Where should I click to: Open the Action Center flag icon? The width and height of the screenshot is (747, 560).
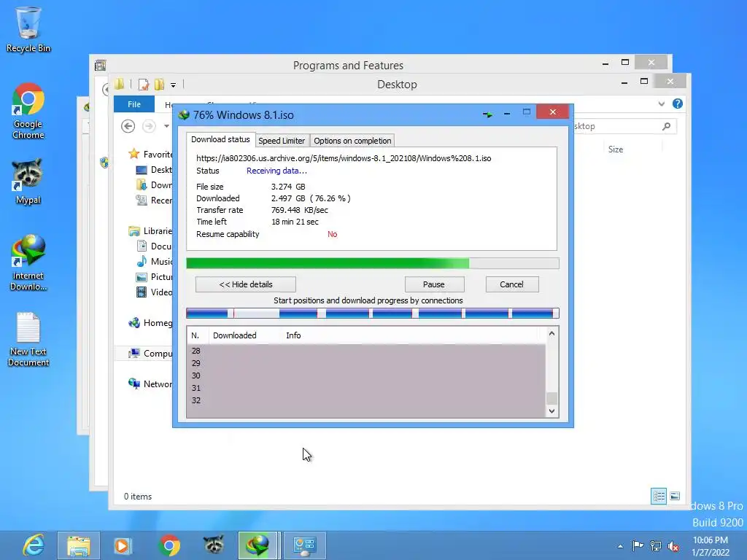(638, 545)
